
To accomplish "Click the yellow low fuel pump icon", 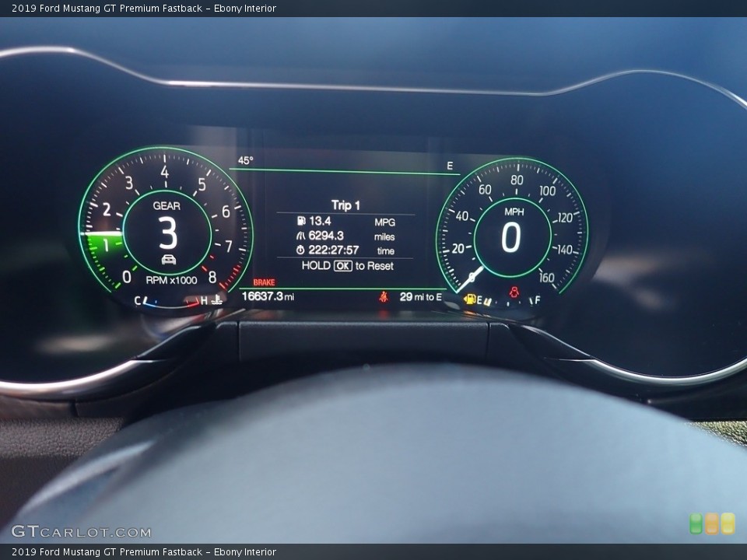I will pos(470,299).
